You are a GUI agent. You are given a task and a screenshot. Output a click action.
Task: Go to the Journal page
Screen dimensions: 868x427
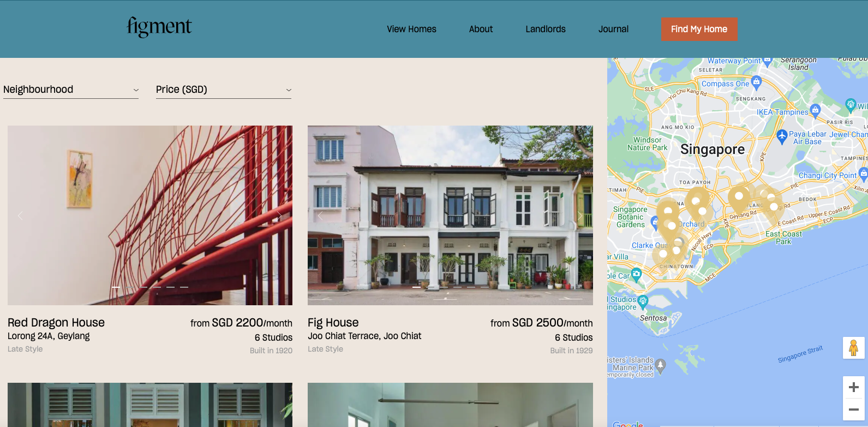613,29
